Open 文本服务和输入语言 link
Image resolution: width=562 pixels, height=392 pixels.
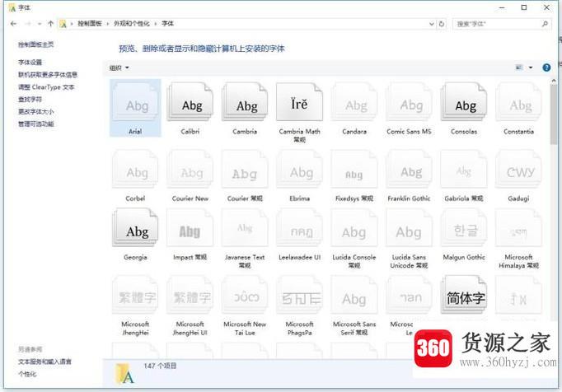(44, 362)
